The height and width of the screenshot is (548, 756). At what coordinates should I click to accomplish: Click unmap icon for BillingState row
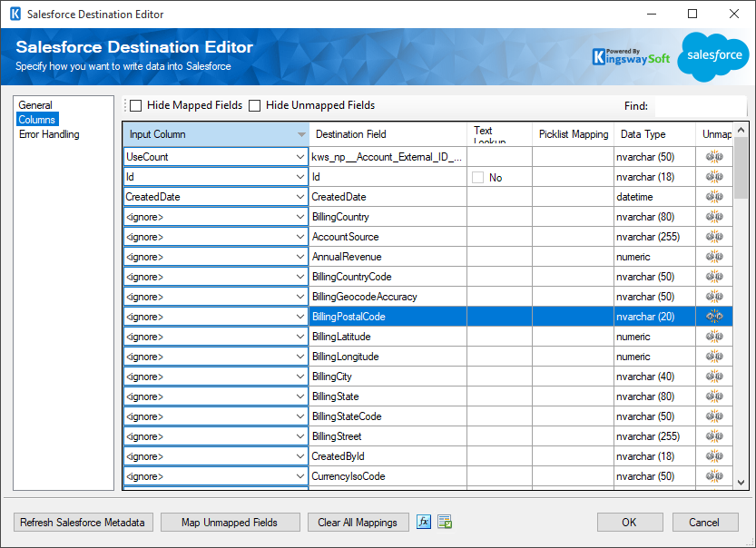pyautogui.click(x=714, y=396)
